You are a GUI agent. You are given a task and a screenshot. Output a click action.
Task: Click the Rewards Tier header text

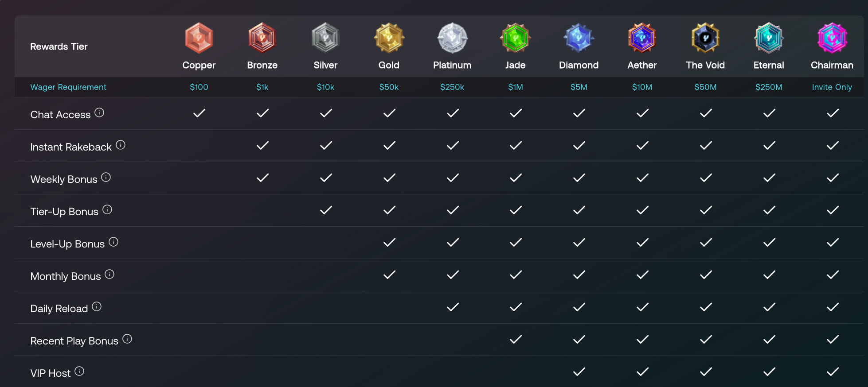(x=59, y=46)
